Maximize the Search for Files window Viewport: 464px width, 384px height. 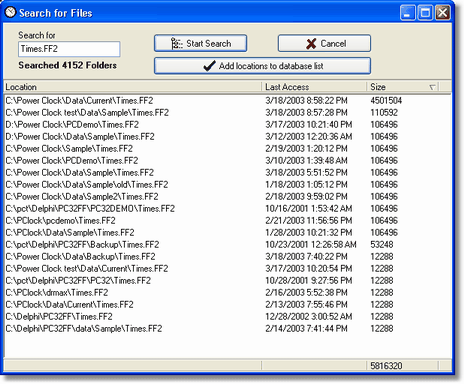425,13
